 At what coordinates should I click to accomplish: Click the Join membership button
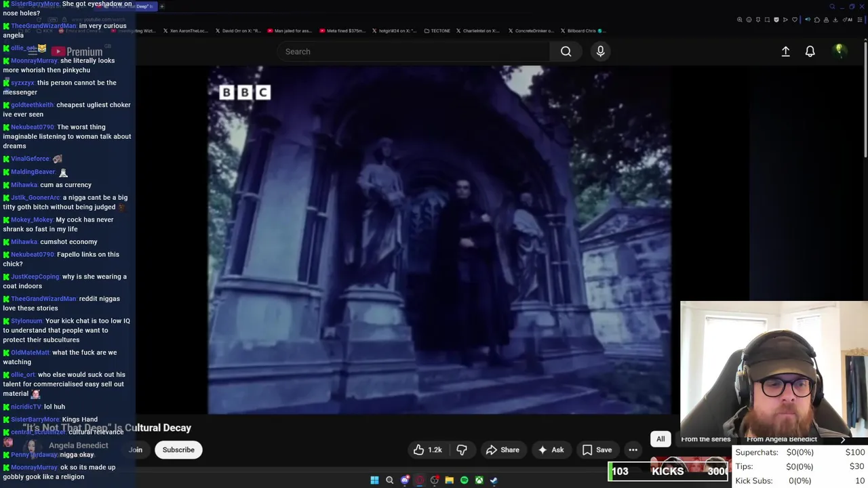[136, 450]
